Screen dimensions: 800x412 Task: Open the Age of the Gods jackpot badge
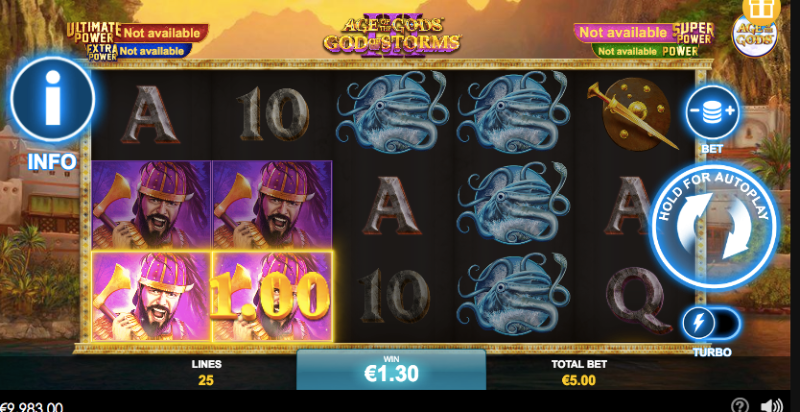point(755,36)
